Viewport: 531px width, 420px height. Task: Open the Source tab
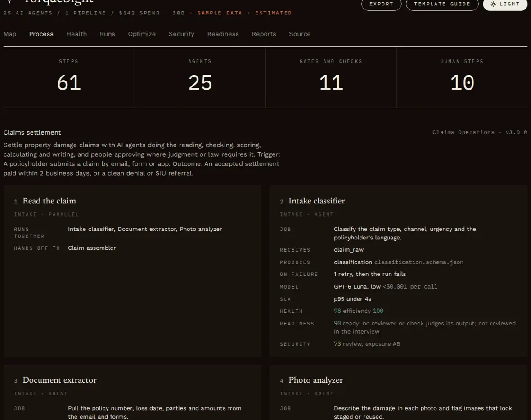[300, 34]
